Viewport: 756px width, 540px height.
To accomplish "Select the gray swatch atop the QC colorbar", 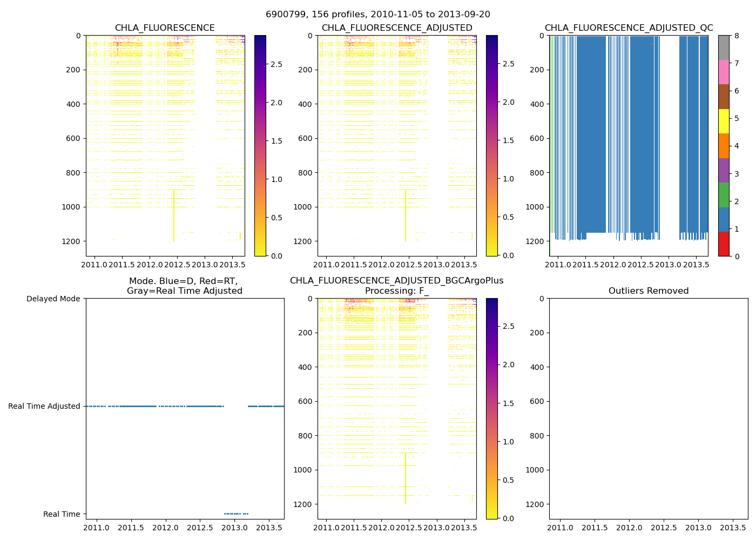I will 724,48.
